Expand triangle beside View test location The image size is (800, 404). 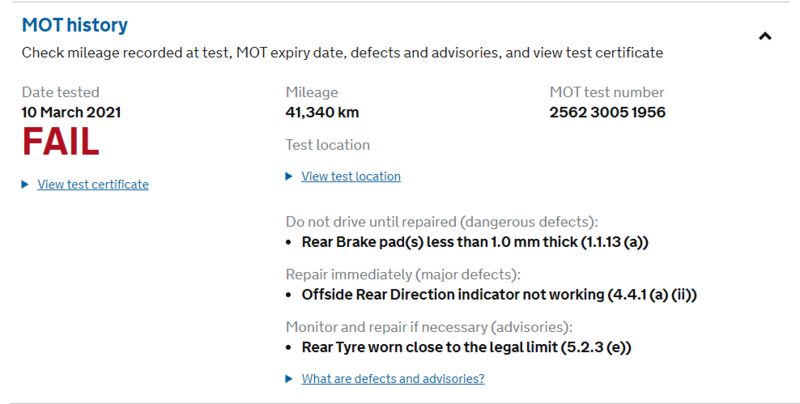tap(290, 176)
